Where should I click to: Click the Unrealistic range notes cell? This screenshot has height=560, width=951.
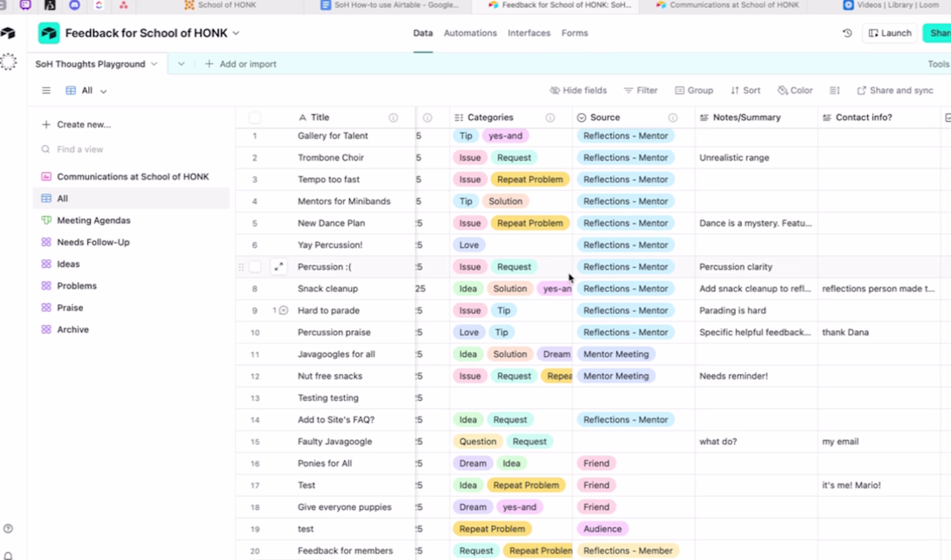pyautogui.click(x=756, y=157)
